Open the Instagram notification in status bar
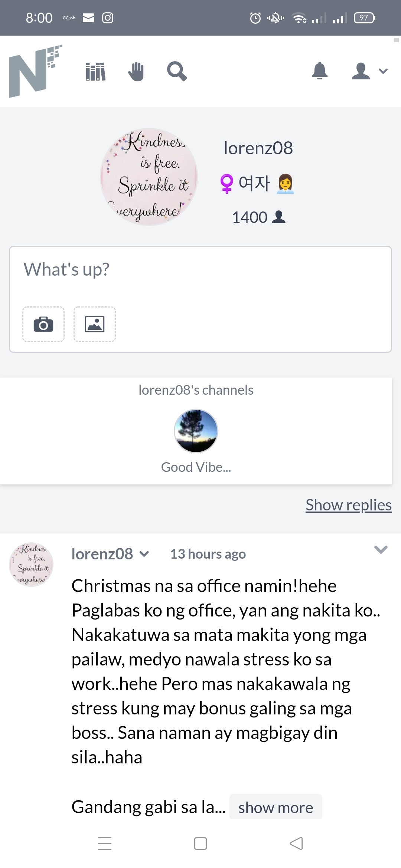Viewport: 401px width, 868px height. point(108,18)
